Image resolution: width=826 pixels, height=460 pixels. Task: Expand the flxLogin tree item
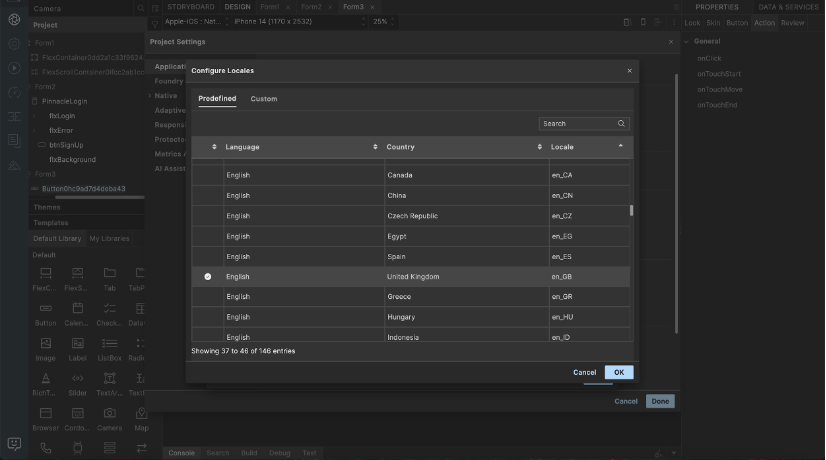point(36,116)
